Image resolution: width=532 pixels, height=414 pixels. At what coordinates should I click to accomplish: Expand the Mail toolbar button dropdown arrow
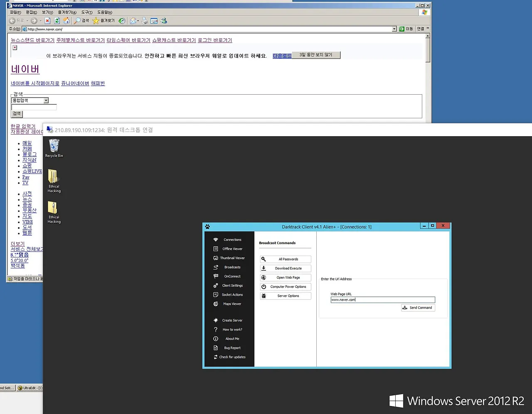point(138,21)
